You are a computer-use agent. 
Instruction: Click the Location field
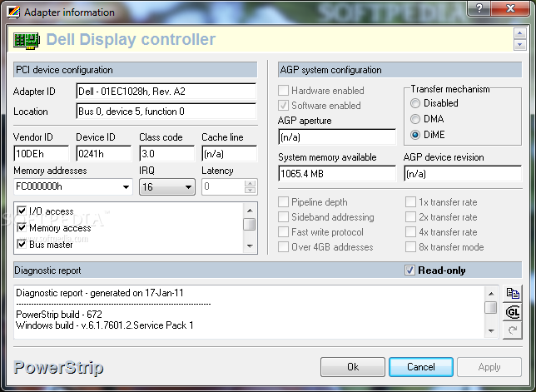point(166,112)
